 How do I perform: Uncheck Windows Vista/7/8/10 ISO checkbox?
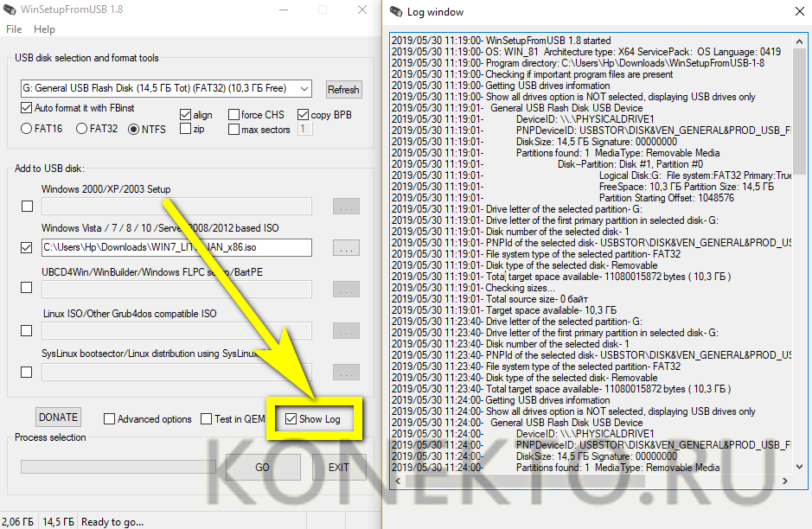(x=27, y=247)
